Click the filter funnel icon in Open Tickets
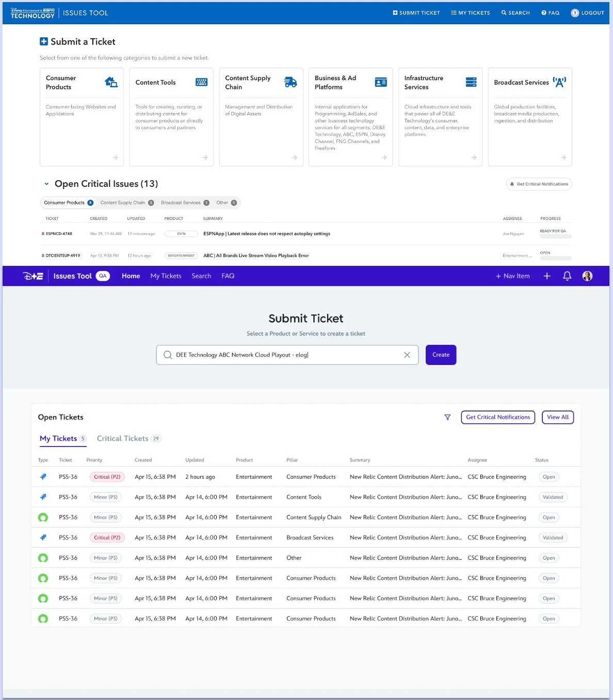This screenshot has width=613, height=700. 447,417
